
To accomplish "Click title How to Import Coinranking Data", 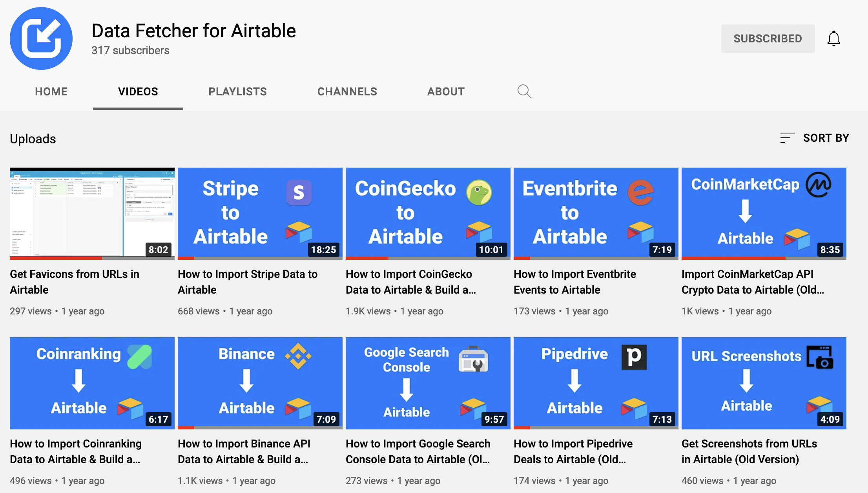I will click(x=76, y=451).
